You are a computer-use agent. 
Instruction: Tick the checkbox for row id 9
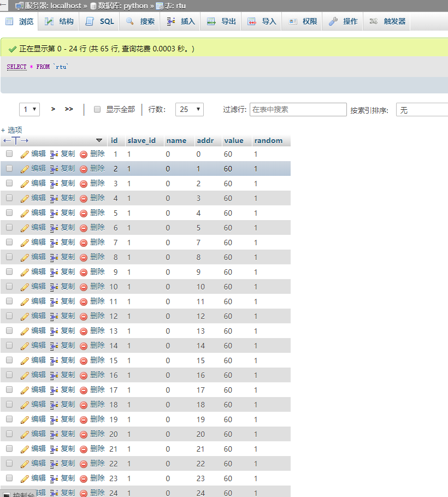[x=9, y=271]
